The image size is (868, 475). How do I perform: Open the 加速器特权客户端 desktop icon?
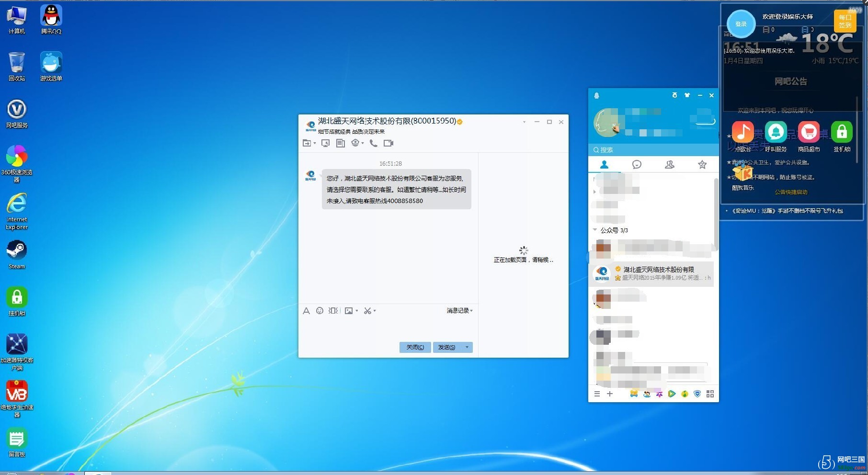[x=17, y=352]
